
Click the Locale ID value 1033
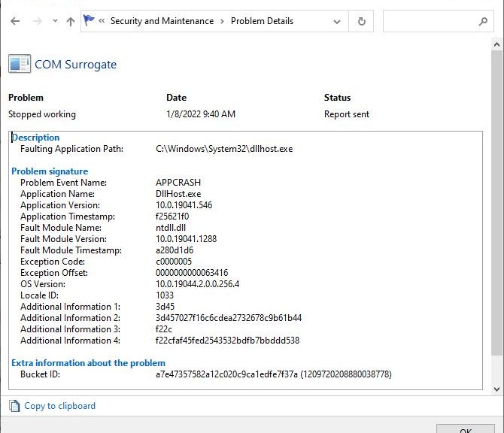(165, 295)
